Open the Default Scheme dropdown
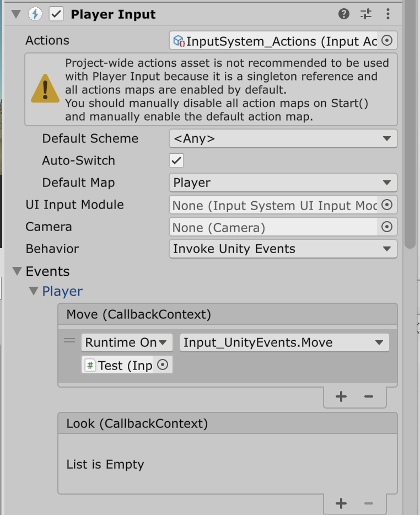 pyautogui.click(x=283, y=139)
